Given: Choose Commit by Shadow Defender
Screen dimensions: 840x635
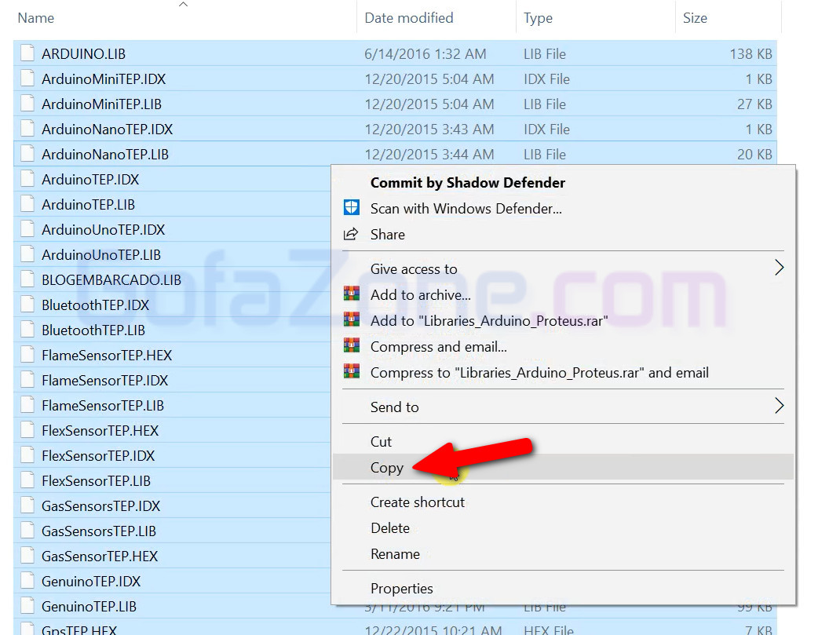Looking at the screenshot, I should (467, 183).
